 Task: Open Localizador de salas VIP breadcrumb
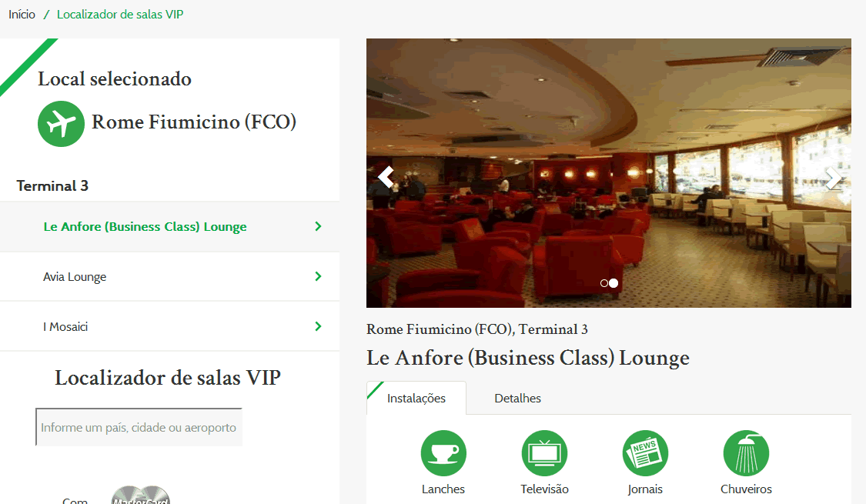click(x=120, y=15)
